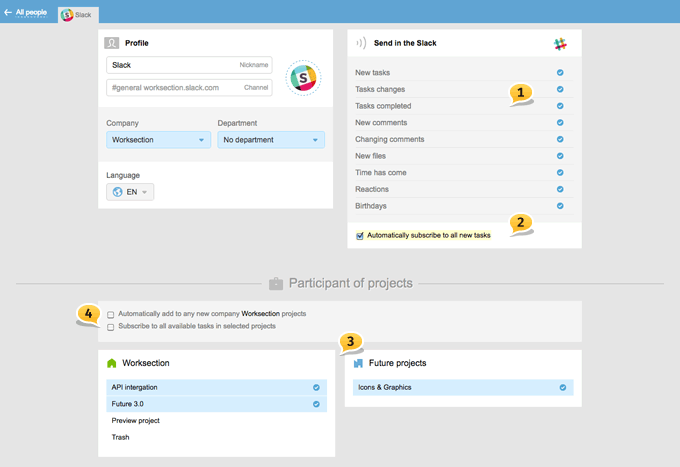680x467 pixels.
Task: Check Subscribe to all available tasks
Action: tap(111, 327)
